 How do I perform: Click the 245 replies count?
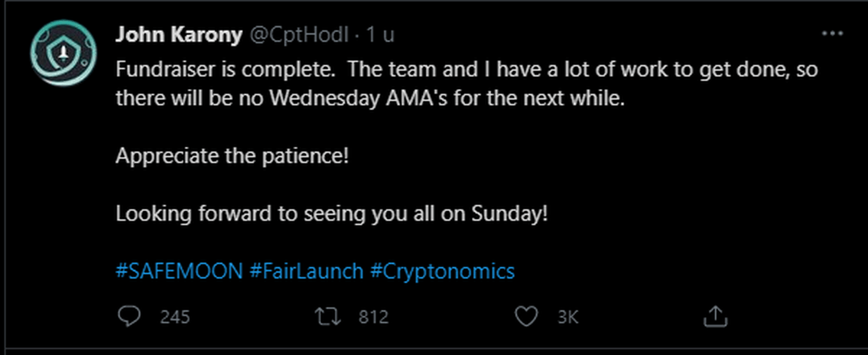175,317
